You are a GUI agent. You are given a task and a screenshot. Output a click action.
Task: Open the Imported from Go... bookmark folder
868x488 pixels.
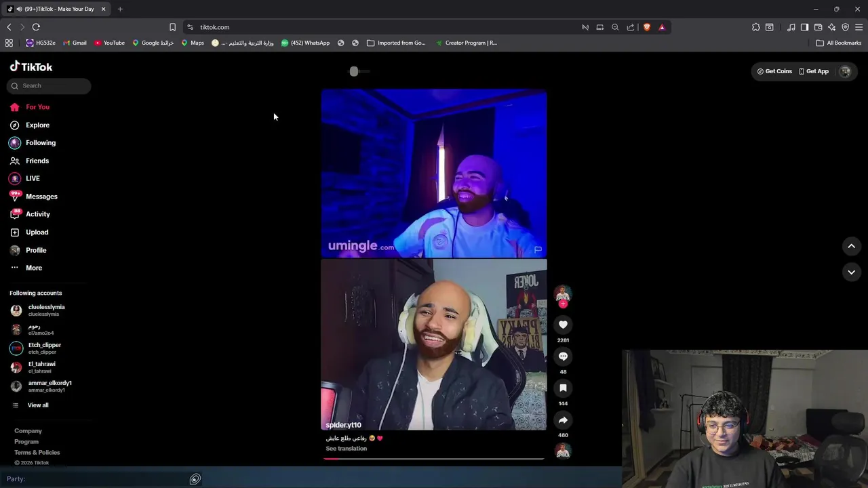pos(396,43)
